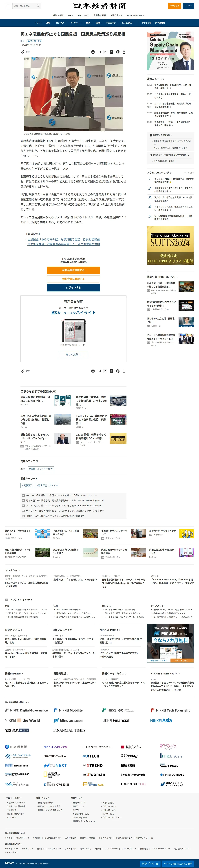The width and height of the screenshot is (199, 868).
Task: Open the LIVE menu item
Action: (x=70, y=15)
